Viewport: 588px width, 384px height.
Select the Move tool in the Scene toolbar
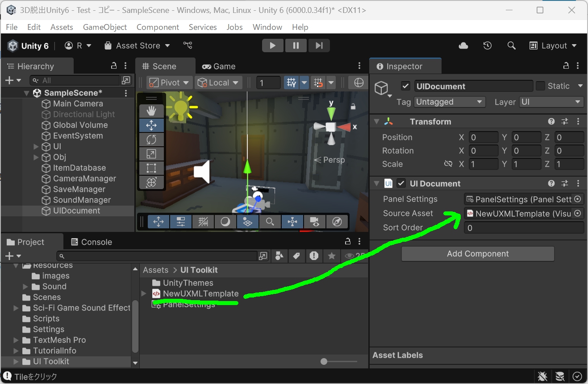151,125
